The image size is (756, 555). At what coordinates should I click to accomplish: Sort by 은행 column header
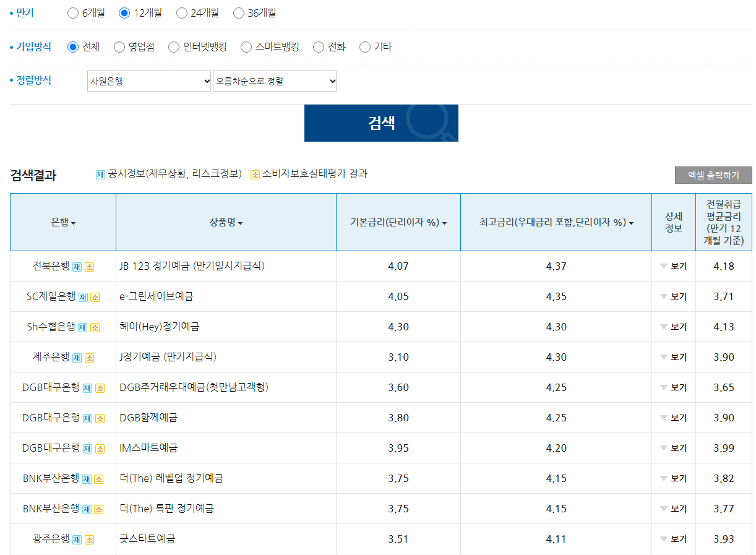coord(63,223)
